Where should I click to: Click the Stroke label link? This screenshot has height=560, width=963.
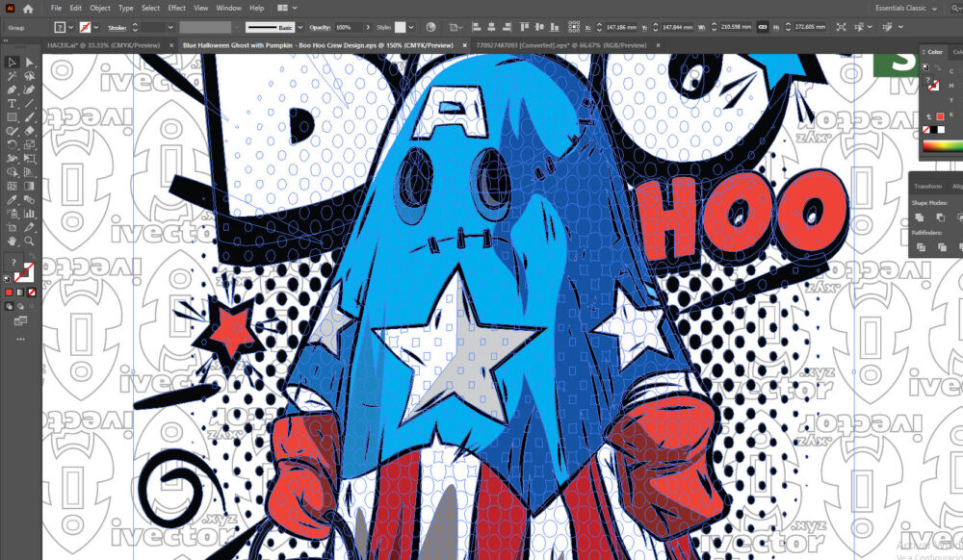[117, 28]
